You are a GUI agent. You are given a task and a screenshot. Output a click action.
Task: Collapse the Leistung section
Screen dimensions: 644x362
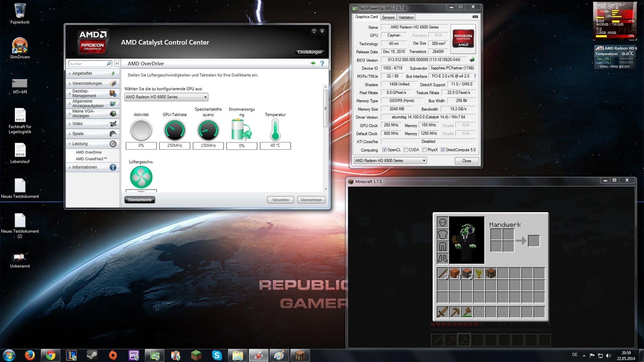(x=92, y=144)
